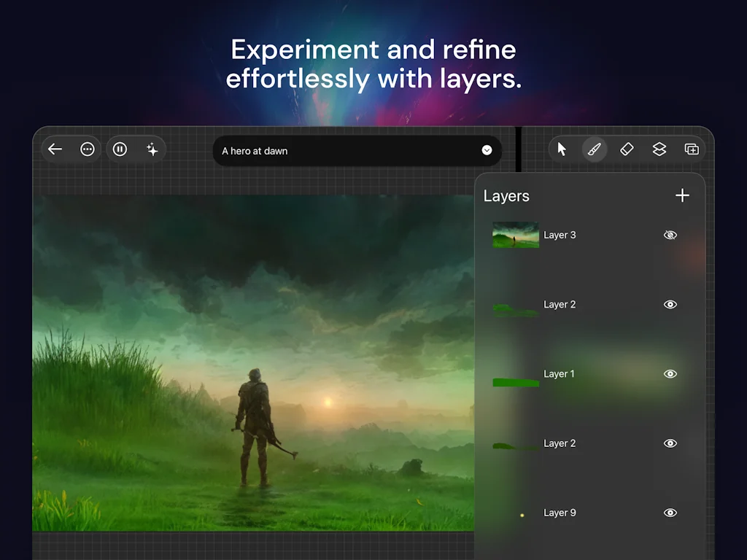Viewport: 747px width, 560px height.
Task: Hide Layer 1 with its eye toggle
Action: click(x=670, y=373)
